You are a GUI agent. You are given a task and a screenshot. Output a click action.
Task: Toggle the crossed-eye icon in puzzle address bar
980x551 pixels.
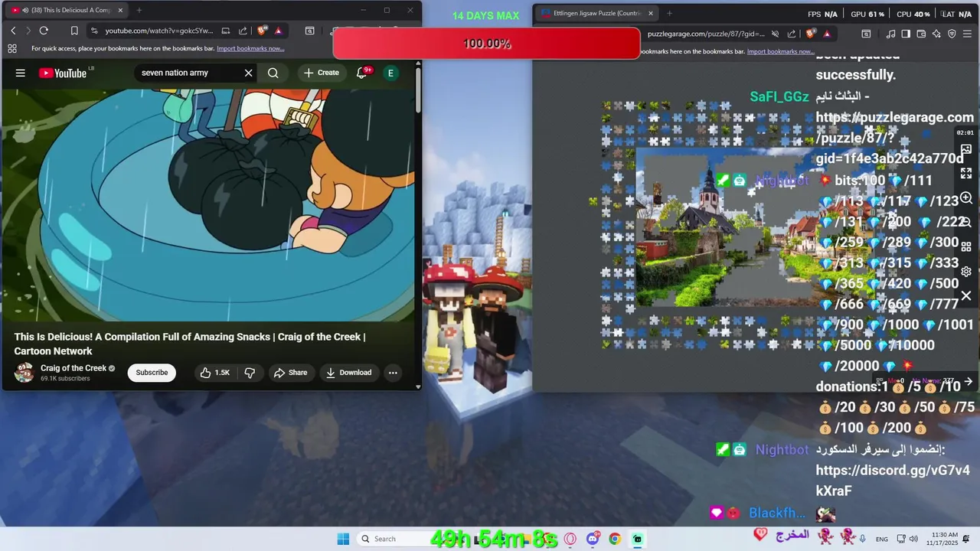(775, 34)
